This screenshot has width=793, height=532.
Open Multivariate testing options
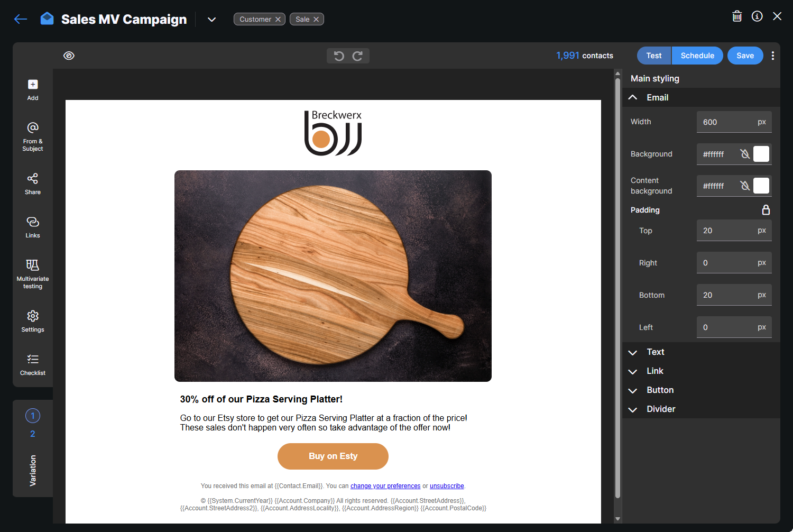coord(33,273)
